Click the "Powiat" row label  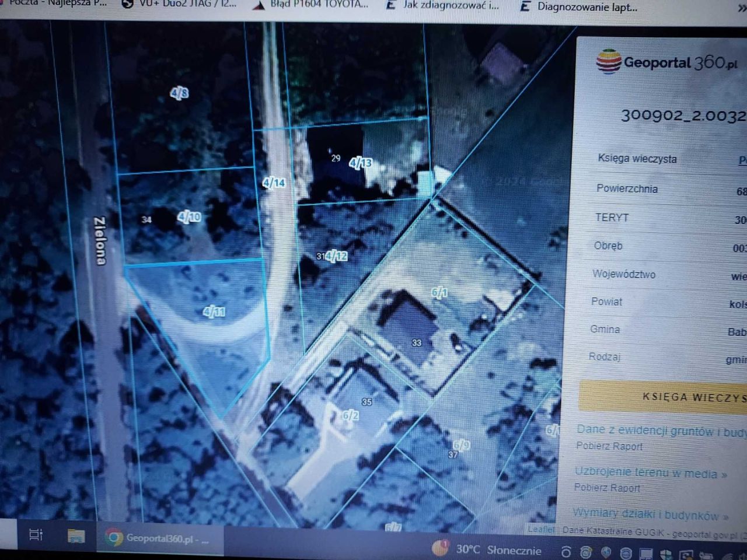[606, 302]
